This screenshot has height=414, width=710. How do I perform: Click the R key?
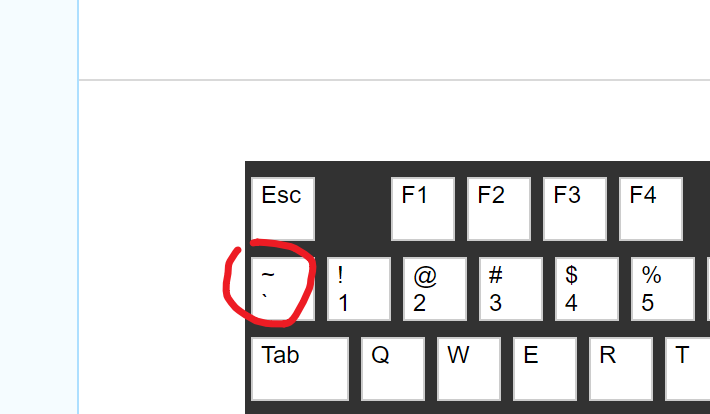click(x=621, y=369)
